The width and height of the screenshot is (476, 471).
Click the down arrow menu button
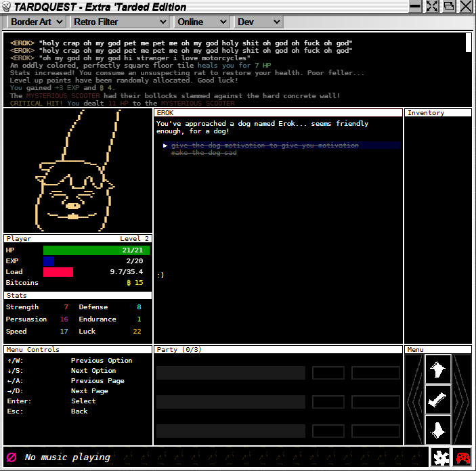[x=437, y=429]
